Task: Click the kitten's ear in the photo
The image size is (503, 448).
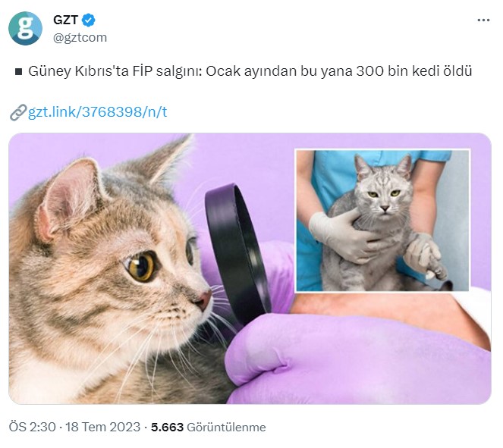Action: 69,199
